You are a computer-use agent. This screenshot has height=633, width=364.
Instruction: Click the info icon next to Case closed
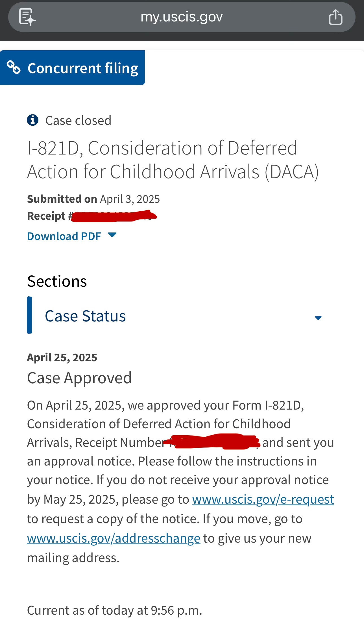pyautogui.click(x=32, y=120)
